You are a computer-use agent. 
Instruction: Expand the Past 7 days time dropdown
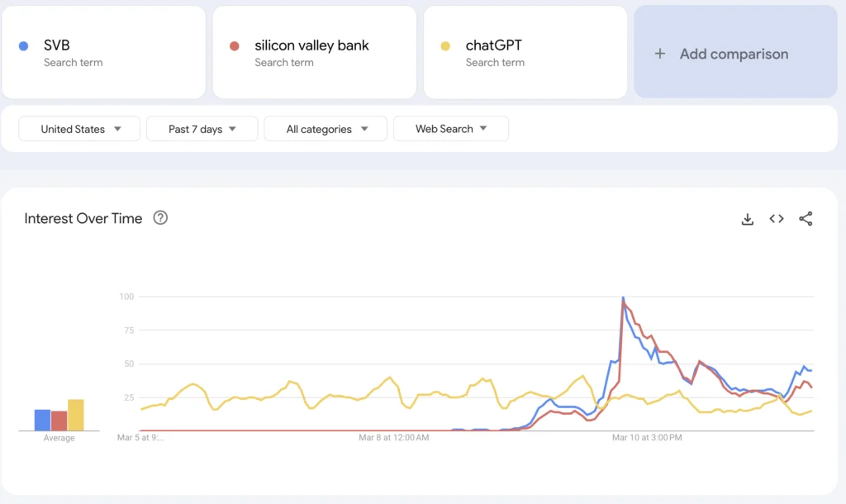pyautogui.click(x=202, y=129)
